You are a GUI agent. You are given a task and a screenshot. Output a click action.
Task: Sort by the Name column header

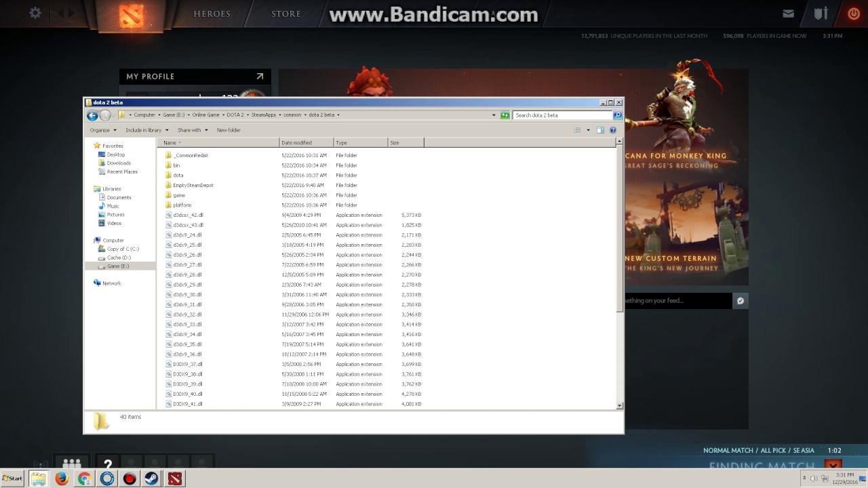tap(218, 143)
